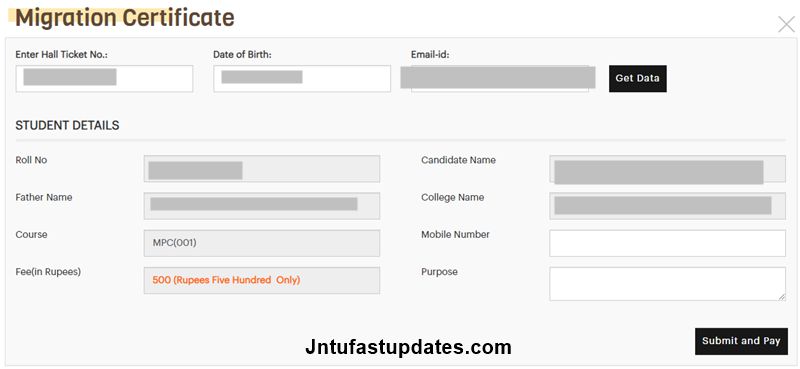Screen dimensions: 800x369
Task: Click the Mobile Number label
Action: click(x=455, y=235)
